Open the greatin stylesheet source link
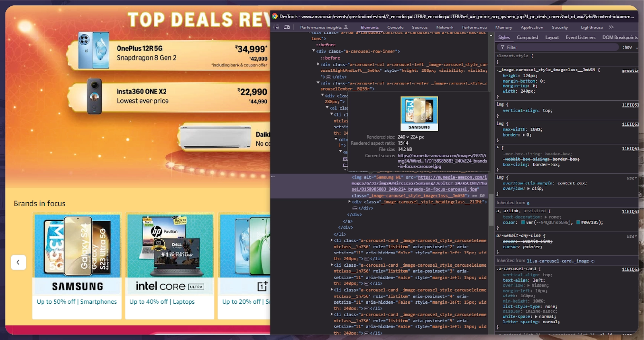644x340 pixels. tap(630, 70)
